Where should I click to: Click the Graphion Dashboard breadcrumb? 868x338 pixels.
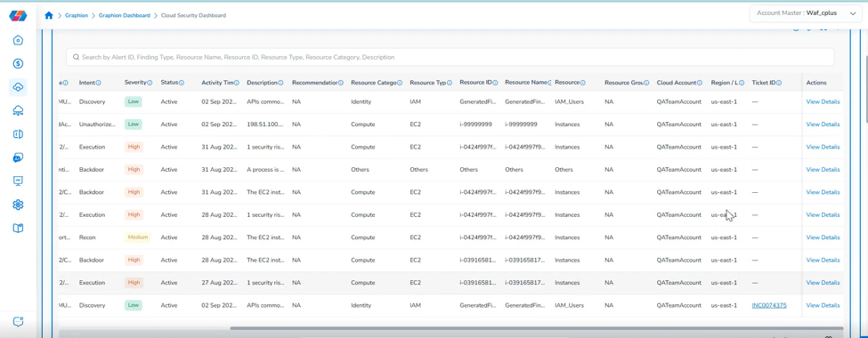[x=124, y=15]
